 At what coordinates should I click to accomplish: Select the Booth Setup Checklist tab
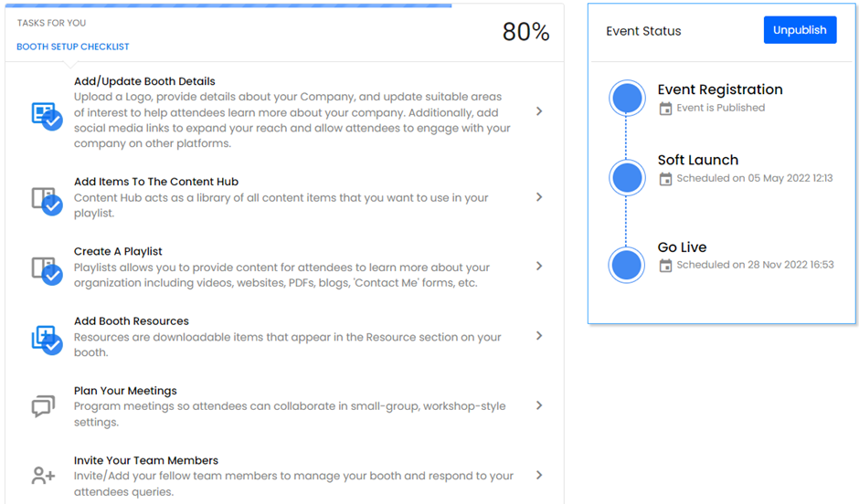(73, 47)
